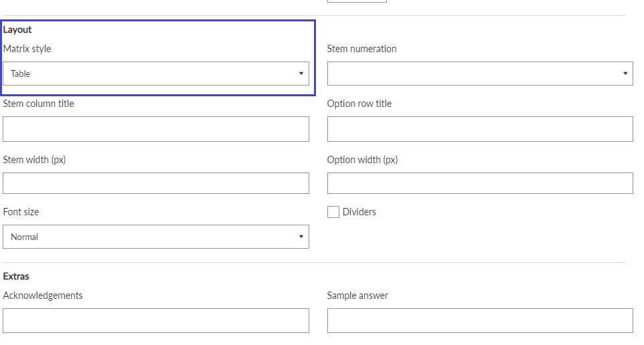Click into the Option width (px) field
The width and height of the screenshot is (644, 345).
tap(480, 183)
